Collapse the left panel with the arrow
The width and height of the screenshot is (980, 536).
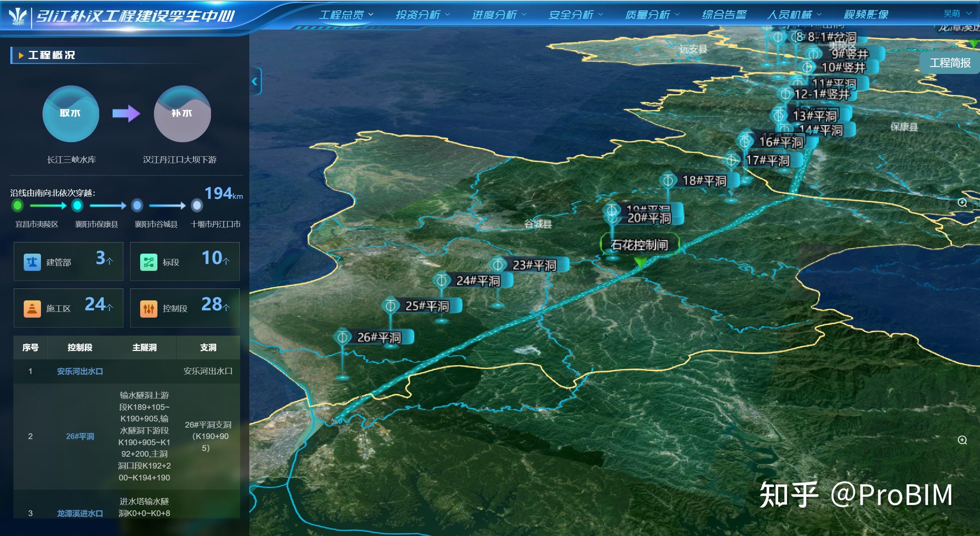click(255, 81)
